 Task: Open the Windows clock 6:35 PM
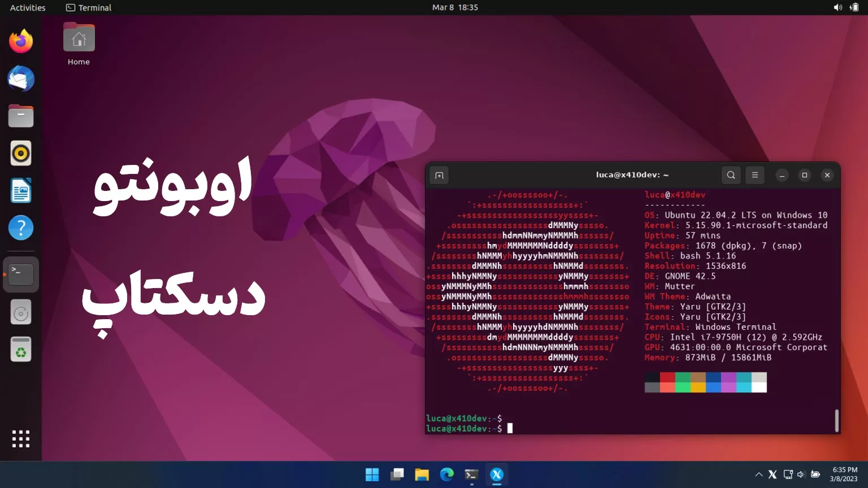pos(844,474)
